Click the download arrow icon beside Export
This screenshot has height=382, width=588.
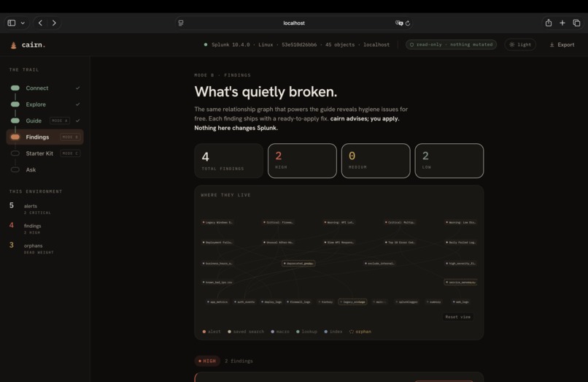(552, 45)
